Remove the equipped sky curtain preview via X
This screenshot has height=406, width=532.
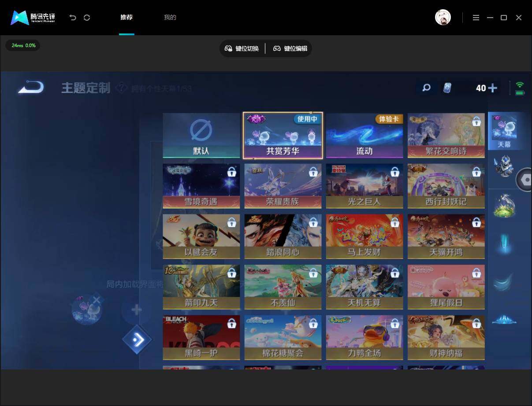(x=97, y=301)
